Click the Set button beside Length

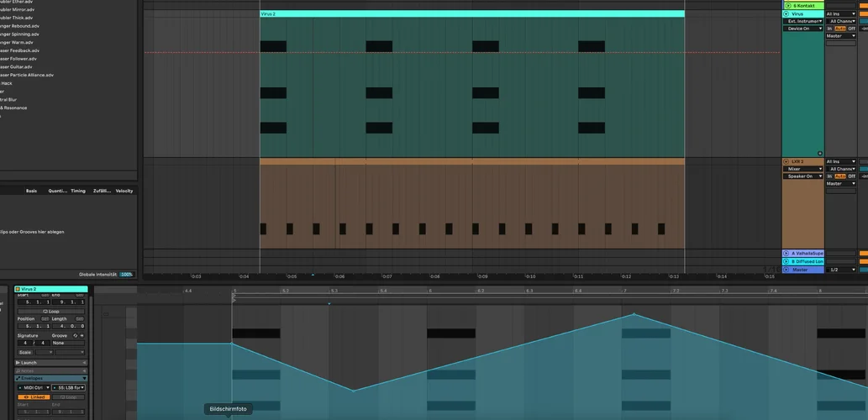click(x=80, y=318)
